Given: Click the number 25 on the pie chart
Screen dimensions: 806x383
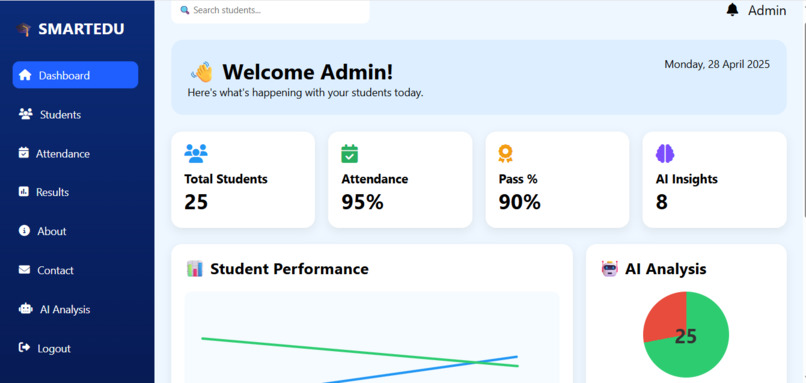Looking at the screenshot, I should coord(686,337).
